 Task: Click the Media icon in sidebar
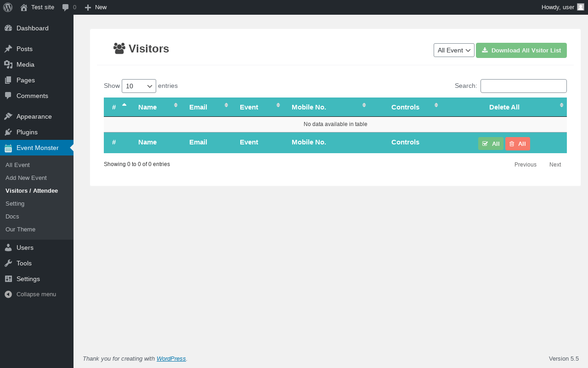(8, 64)
